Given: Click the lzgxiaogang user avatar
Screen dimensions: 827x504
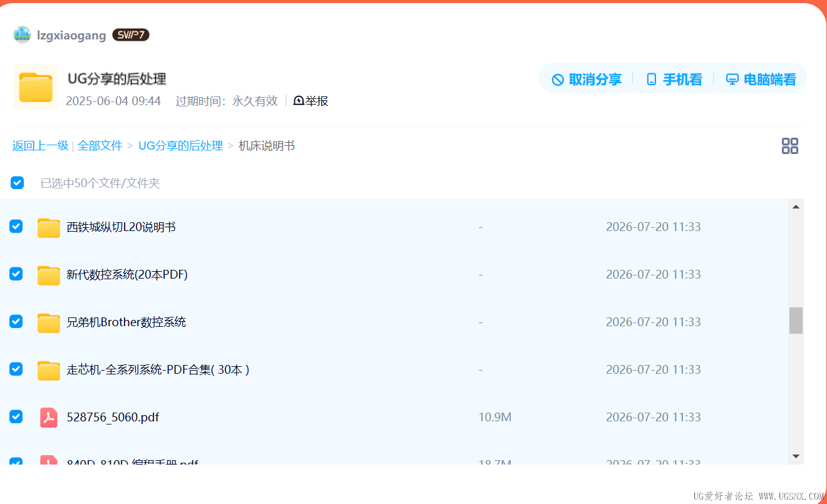Looking at the screenshot, I should (x=22, y=35).
